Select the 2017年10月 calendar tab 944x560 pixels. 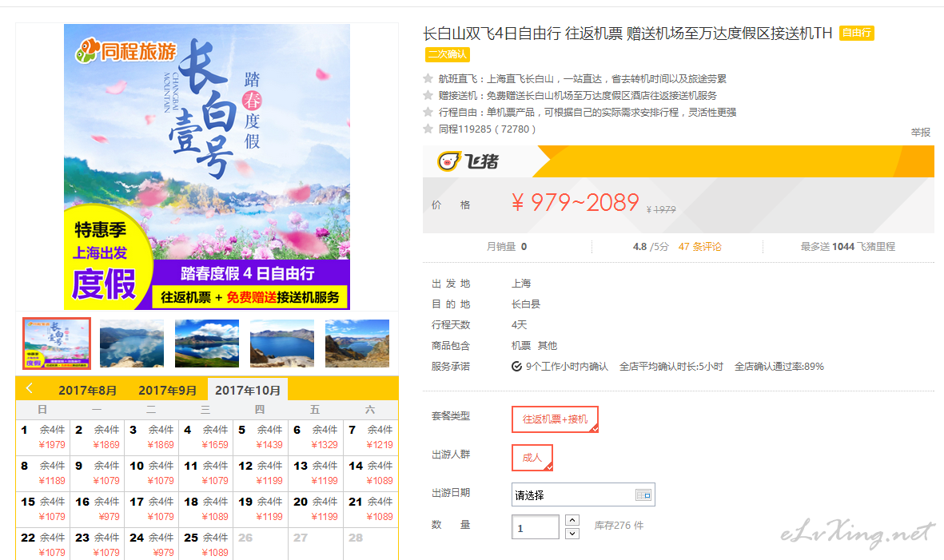point(248,391)
